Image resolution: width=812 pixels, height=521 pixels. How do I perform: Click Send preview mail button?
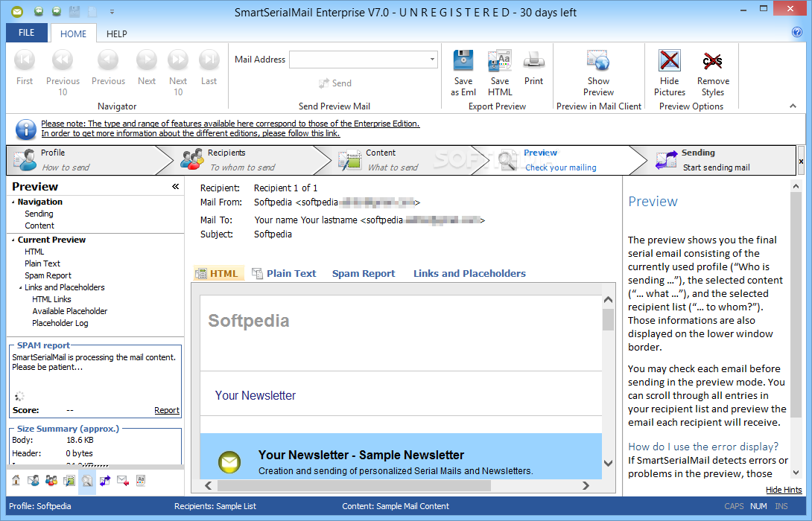pyautogui.click(x=335, y=83)
